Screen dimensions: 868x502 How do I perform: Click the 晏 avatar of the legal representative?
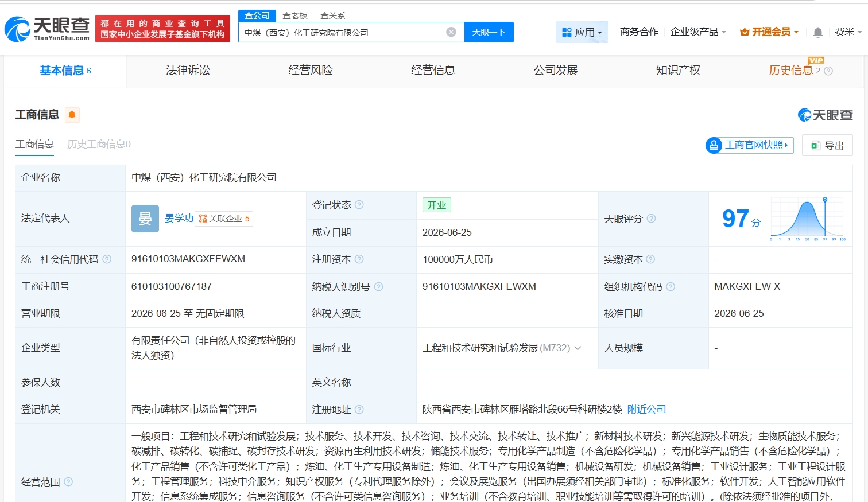(x=145, y=219)
